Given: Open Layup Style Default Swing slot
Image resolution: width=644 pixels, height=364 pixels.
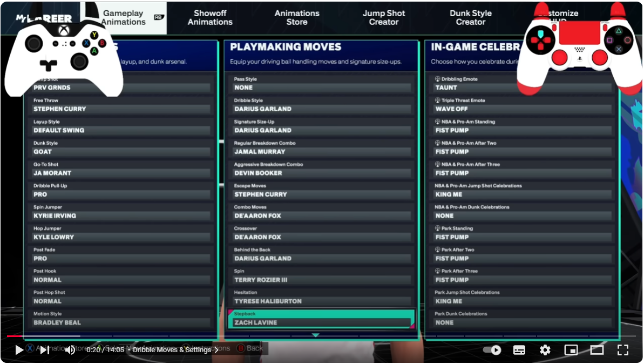Looking at the screenshot, I should coord(120,126).
